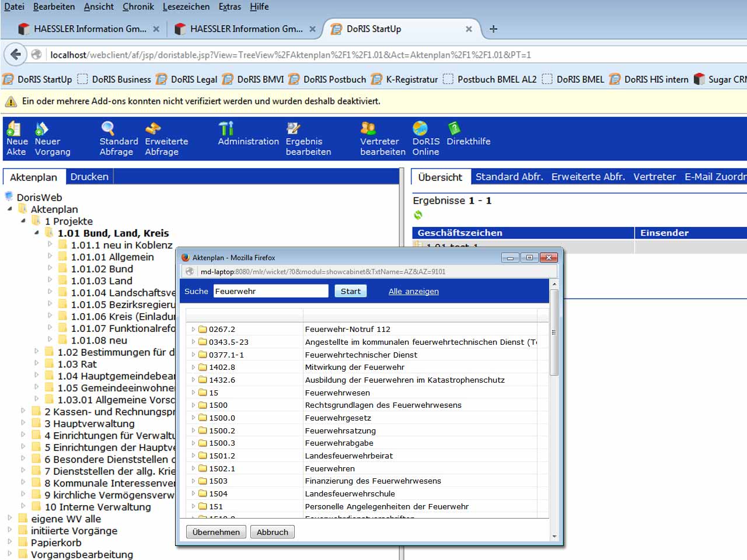Click the Neue Akte toolbar icon

(x=14, y=128)
